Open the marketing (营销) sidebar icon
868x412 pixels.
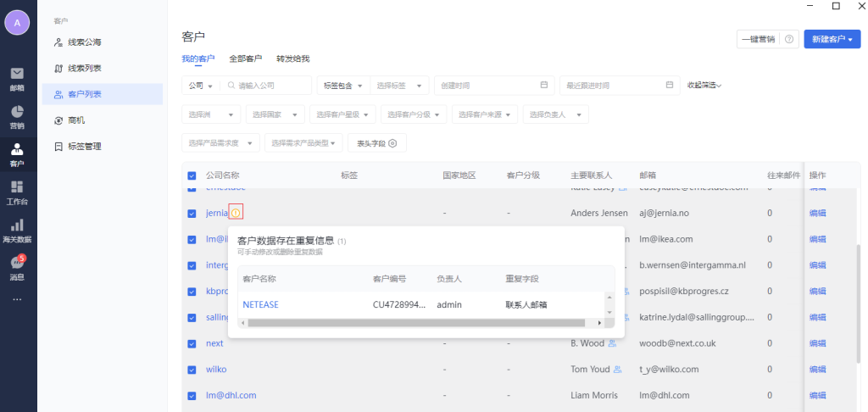pyautogui.click(x=17, y=116)
